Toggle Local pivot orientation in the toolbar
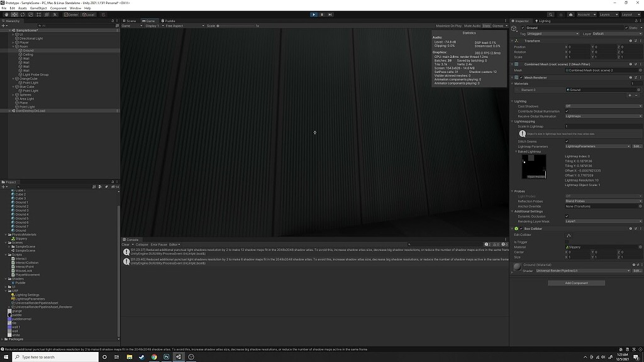644x362 pixels. coord(88,14)
